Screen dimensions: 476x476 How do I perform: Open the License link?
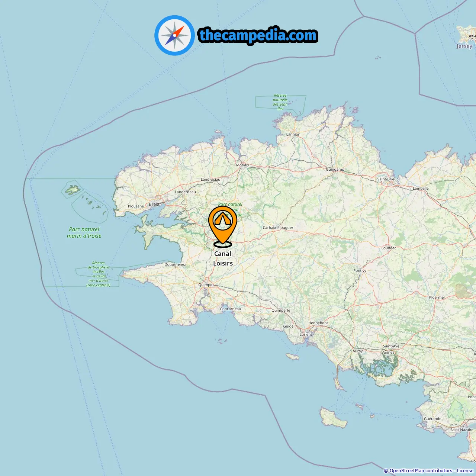(465, 471)
